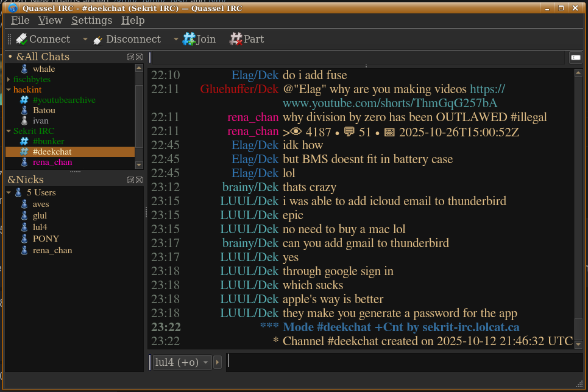This screenshot has height=392, width=588.
Task: Focus the message input field
Action: tap(404, 362)
